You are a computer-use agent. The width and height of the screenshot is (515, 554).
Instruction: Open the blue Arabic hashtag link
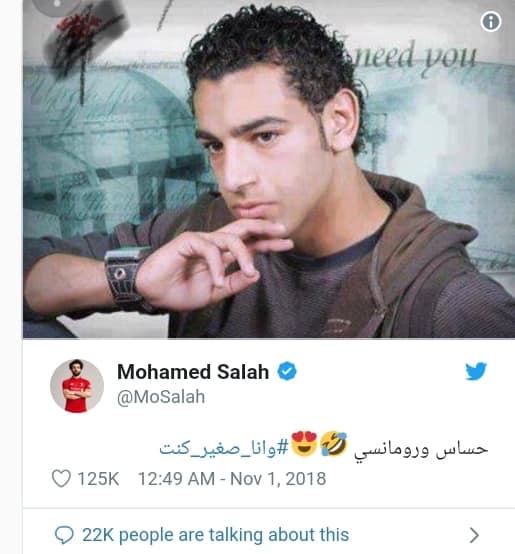point(224,449)
